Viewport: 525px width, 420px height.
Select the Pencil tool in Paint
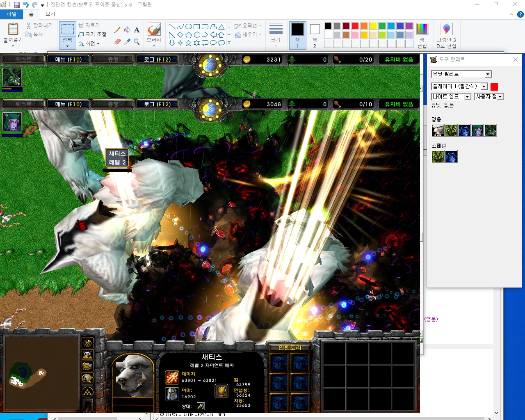pyautogui.click(x=117, y=30)
